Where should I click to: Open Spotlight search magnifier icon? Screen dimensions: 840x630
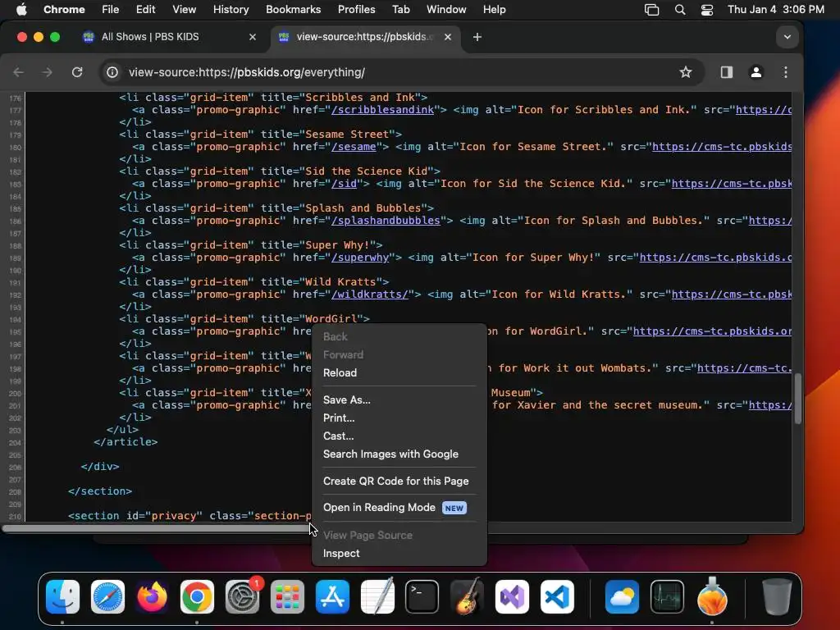[x=680, y=10]
